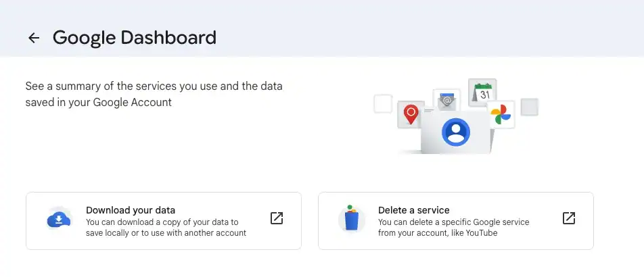The image size is (644, 277).
Task: Select the "Delete a service" title
Action: click(414, 210)
